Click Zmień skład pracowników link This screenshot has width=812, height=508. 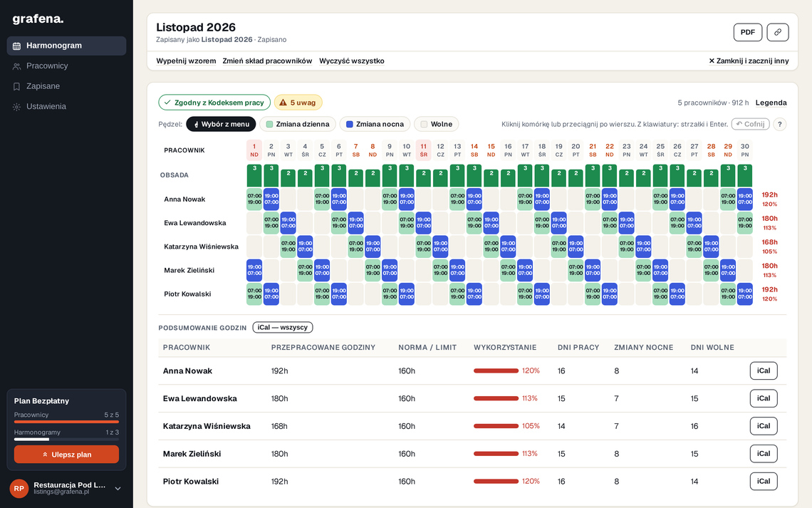pyautogui.click(x=267, y=61)
